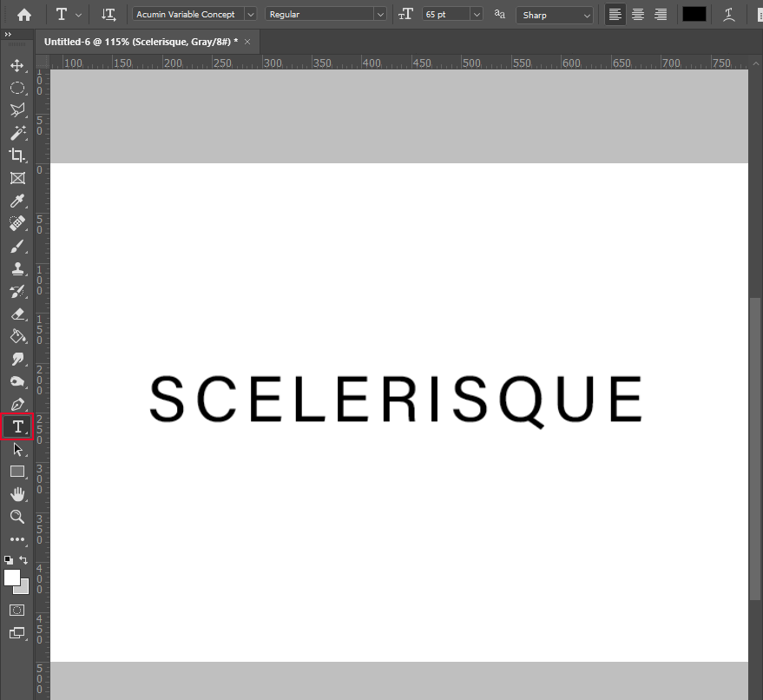
Task: Center align the text
Action: (638, 15)
